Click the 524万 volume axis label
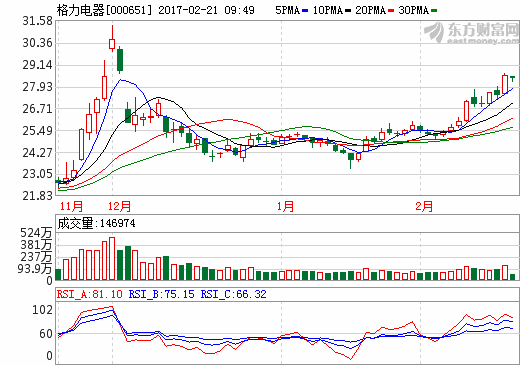 point(36,233)
